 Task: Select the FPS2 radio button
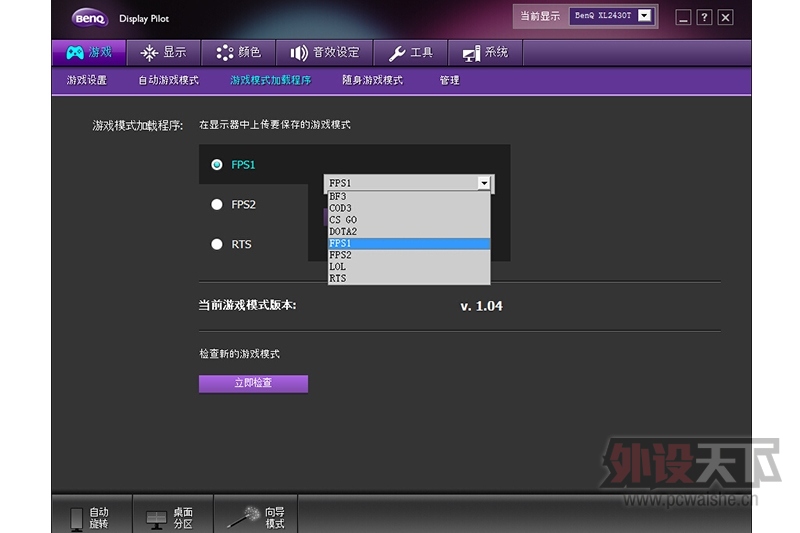[217, 204]
